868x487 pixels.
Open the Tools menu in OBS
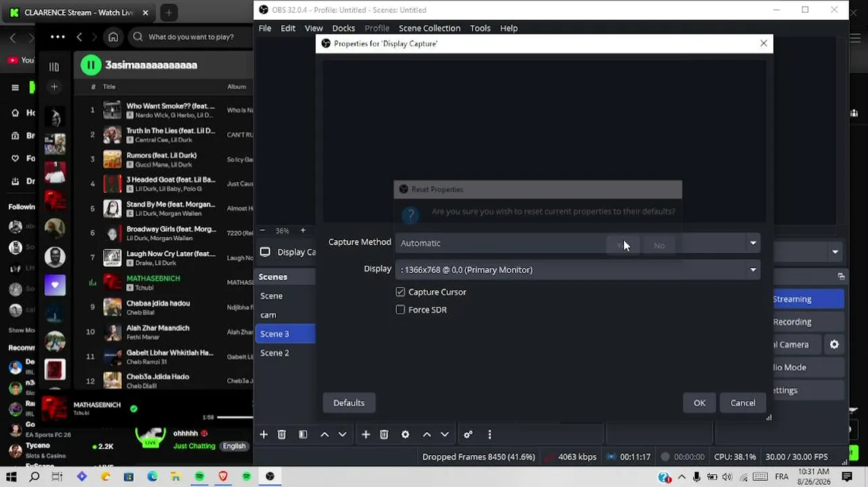click(480, 28)
